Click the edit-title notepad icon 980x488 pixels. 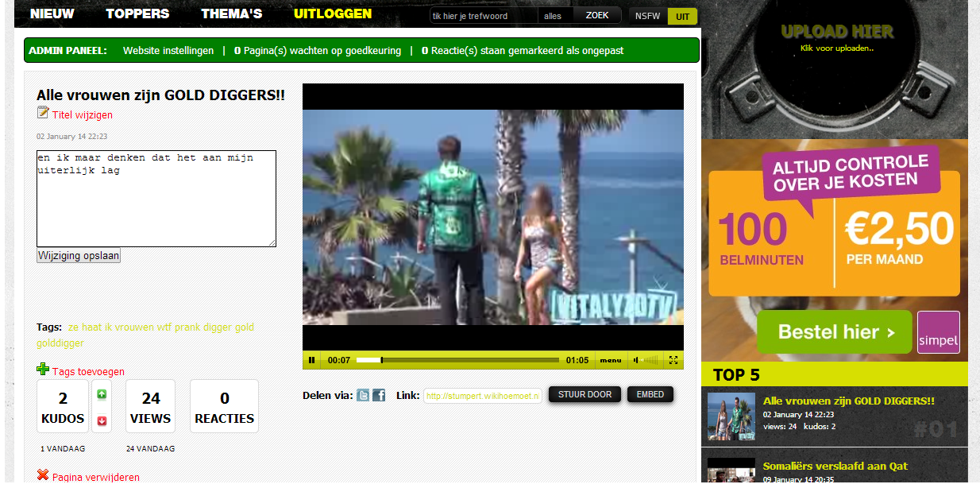[43, 113]
